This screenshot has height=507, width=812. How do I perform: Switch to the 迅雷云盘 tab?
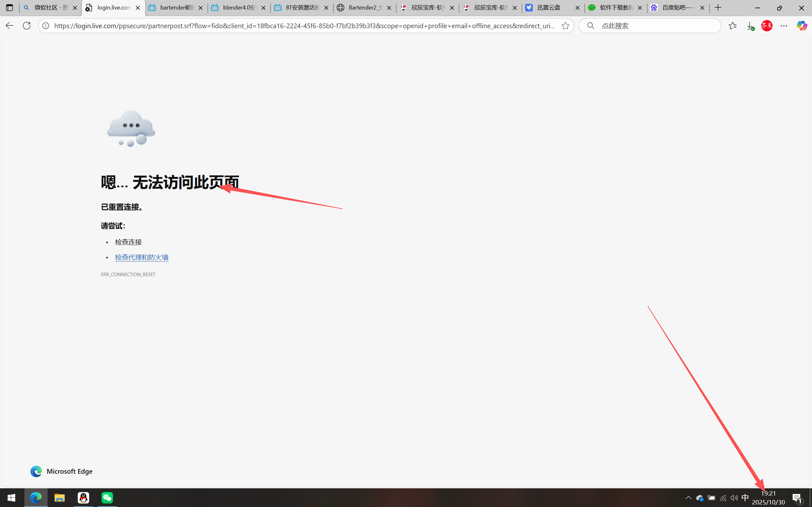(553, 8)
